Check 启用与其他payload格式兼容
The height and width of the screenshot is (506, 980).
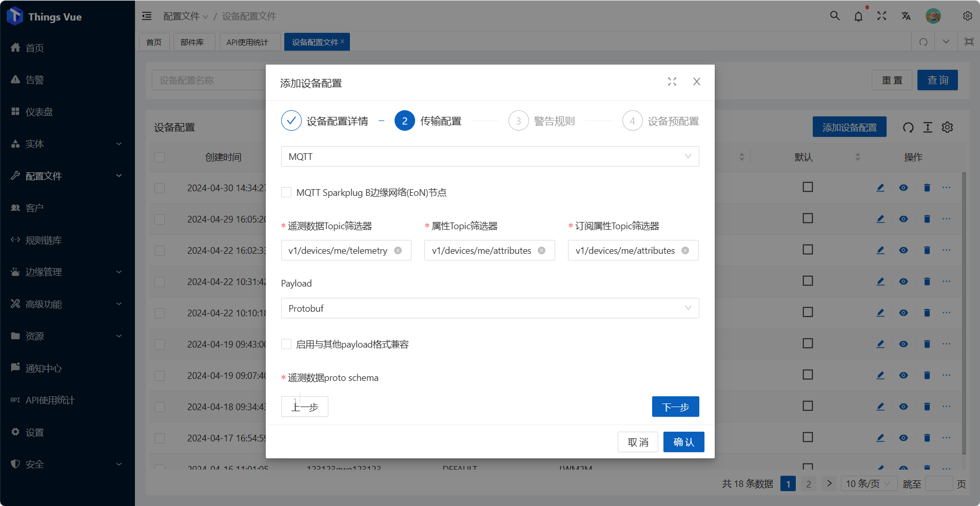(x=286, y=344)
